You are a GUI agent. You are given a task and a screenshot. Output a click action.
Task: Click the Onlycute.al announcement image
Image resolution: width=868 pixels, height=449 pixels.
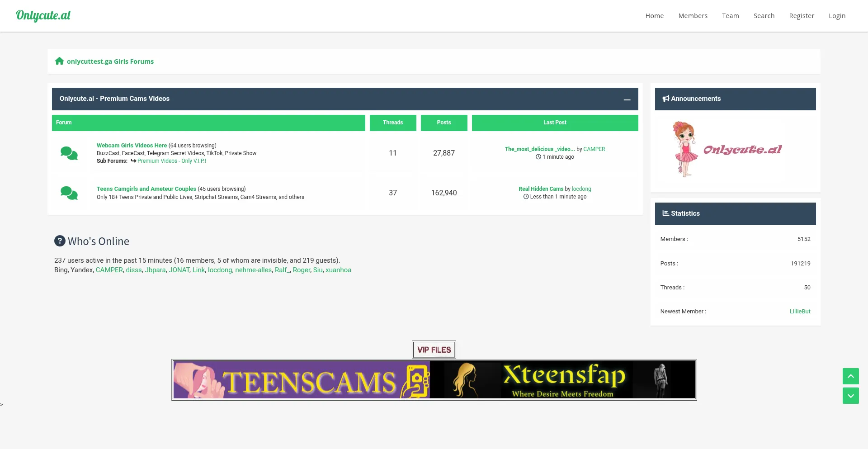pos(727,149)
